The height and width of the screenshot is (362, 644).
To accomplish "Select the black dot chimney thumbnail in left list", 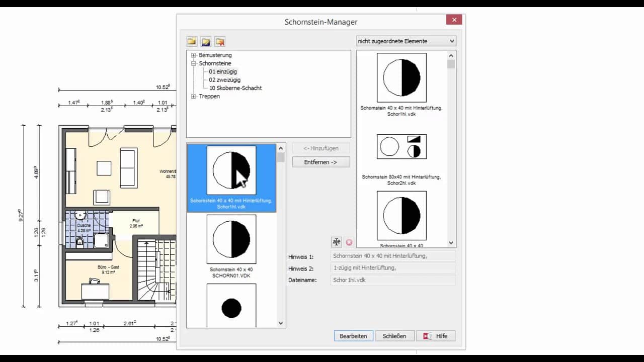I will point(231,306).
